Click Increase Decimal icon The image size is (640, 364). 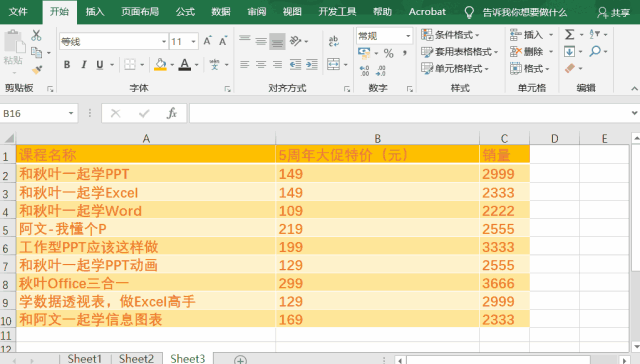[x=364, y=70]
